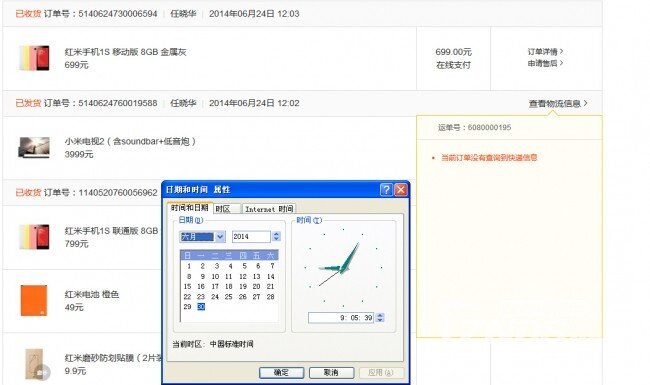Open product 红米手机1S 联通版 8GB
The height and width of the screenshot is (385, 650).
pos(112,231)
